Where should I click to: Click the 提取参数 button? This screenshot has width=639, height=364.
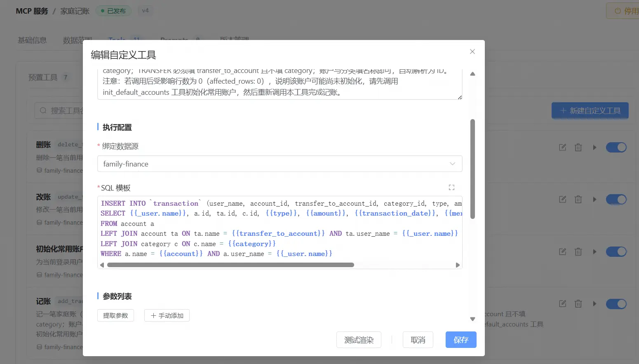pyautogui.click(x=115, y=315)
